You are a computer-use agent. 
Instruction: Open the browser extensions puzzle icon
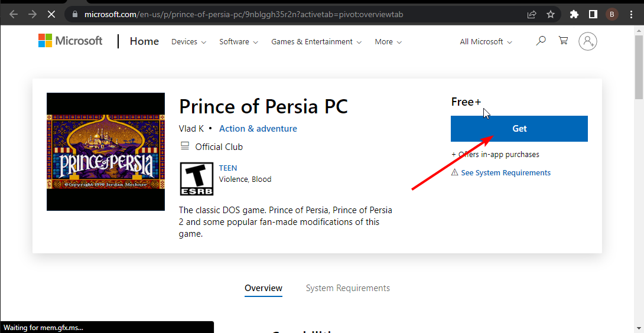(574, 14)
